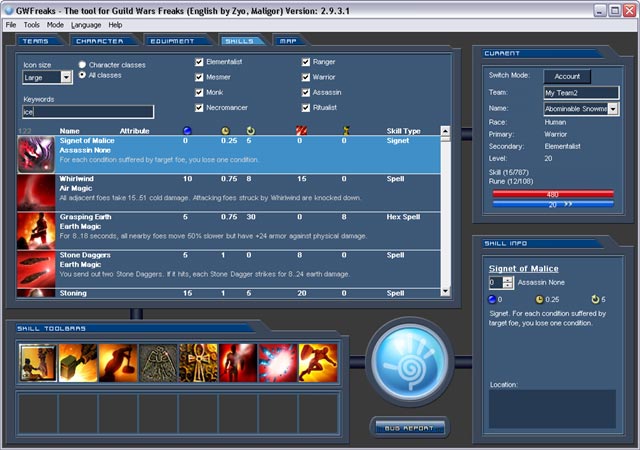Sort skills by Name column header

[69, 131]
